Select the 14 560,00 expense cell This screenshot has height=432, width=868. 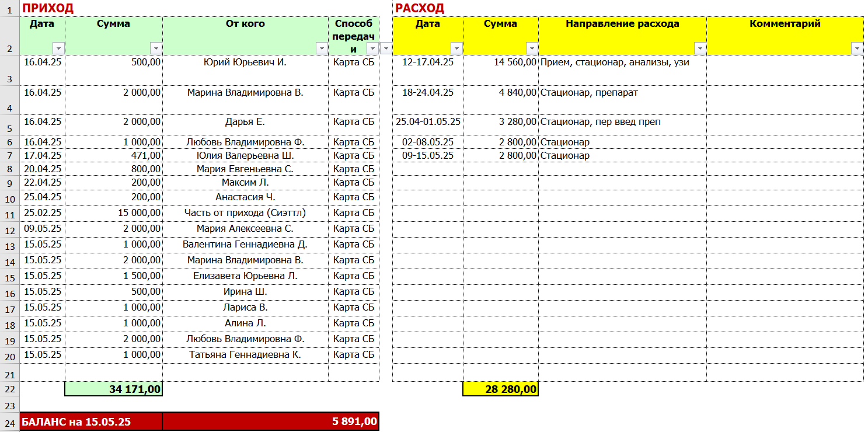click(501, 71)
